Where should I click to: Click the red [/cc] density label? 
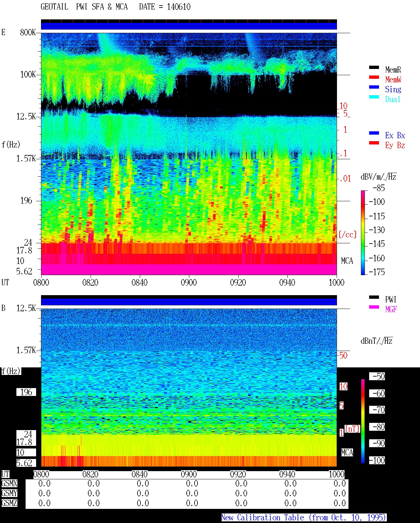point(347,234)
